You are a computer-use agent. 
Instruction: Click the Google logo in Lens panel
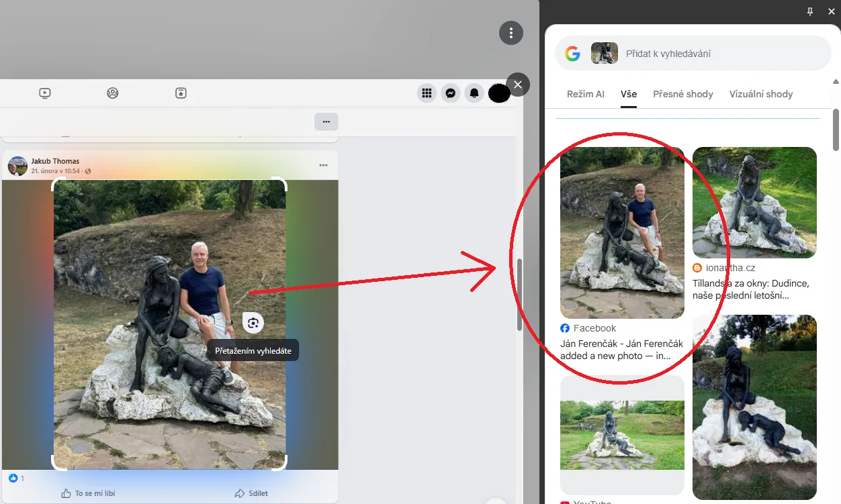pos(572,54)
